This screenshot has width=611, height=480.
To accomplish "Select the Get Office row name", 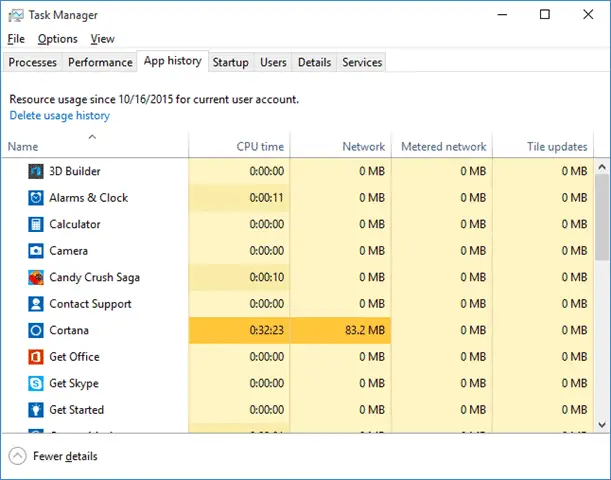I will [x=74, y=357].
